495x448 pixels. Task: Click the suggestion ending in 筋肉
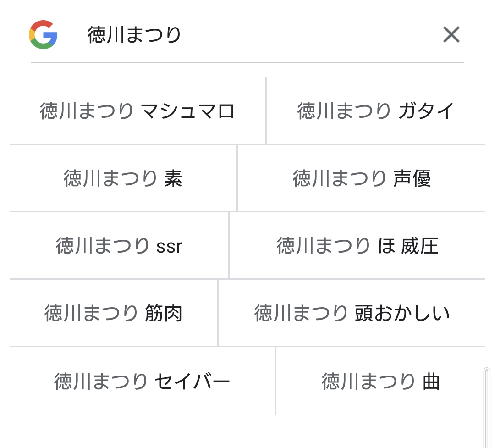point(114,313)
